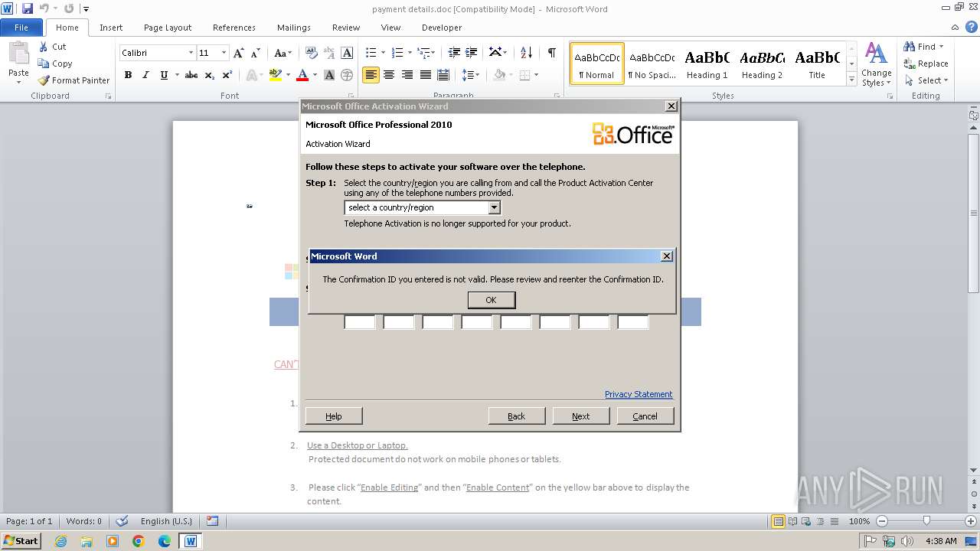980x551 pixels.
Task: Click the Copy icon in Clipboard
Action: click(44, 64)
